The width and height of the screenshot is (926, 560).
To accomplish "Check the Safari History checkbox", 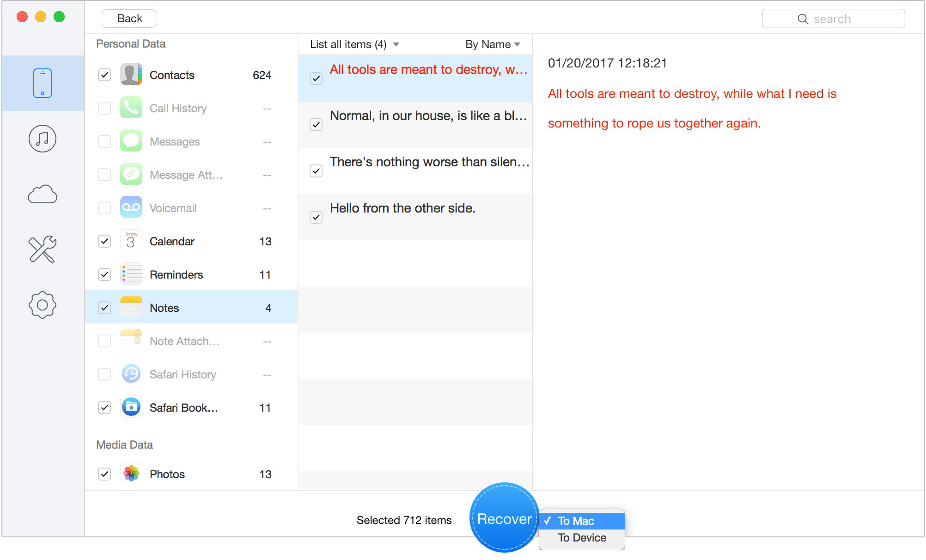I will pos(104,374).
